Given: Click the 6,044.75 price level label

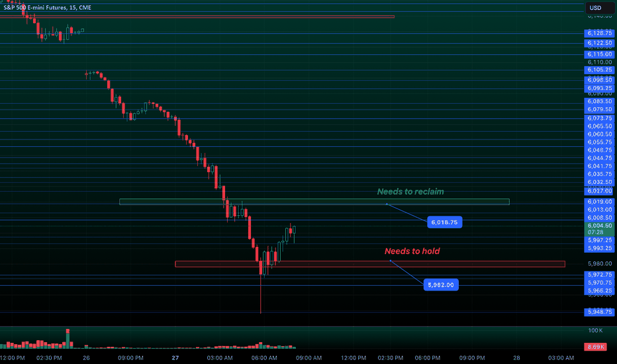Looking at the screenshot, I should [x=600, y=158].
